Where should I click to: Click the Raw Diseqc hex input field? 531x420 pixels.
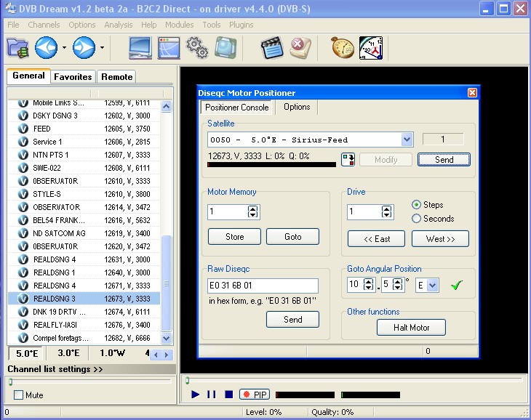click(263, 286)
